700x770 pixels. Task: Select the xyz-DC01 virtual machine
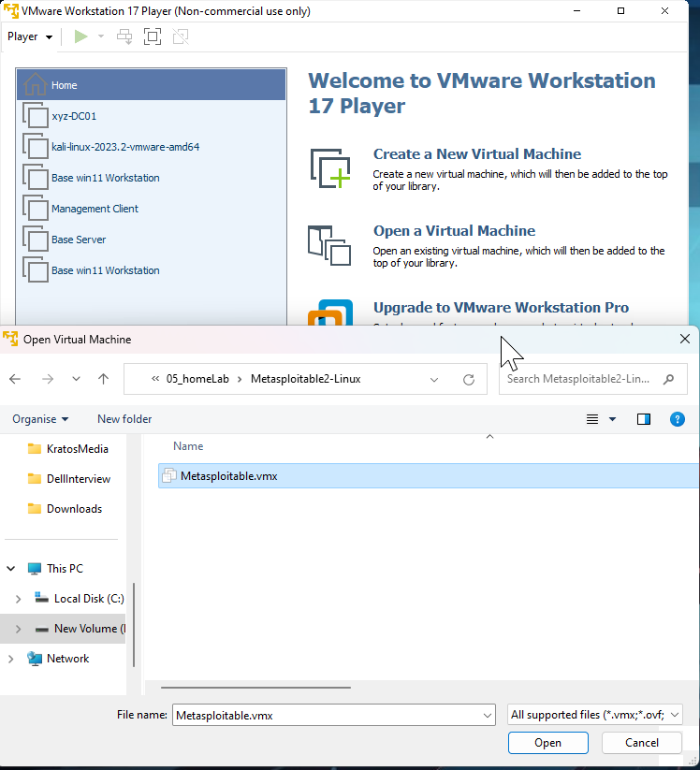click(152, 116)
